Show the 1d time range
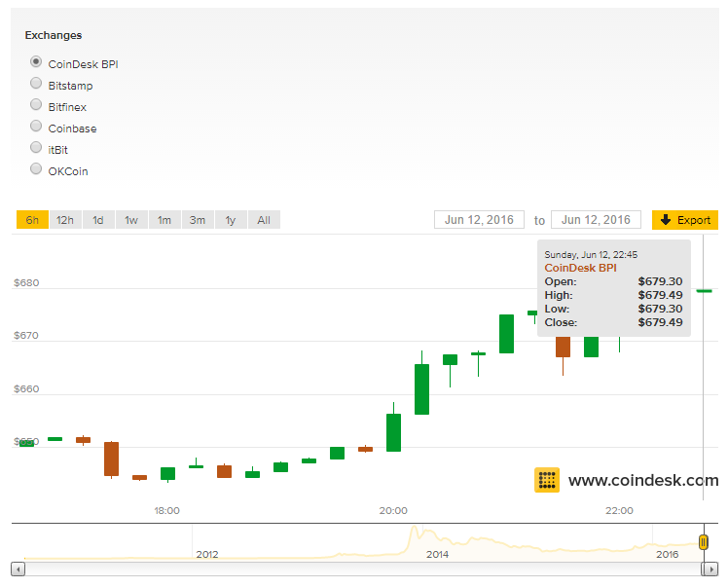The image size is (728, 588). pos(98,220)
